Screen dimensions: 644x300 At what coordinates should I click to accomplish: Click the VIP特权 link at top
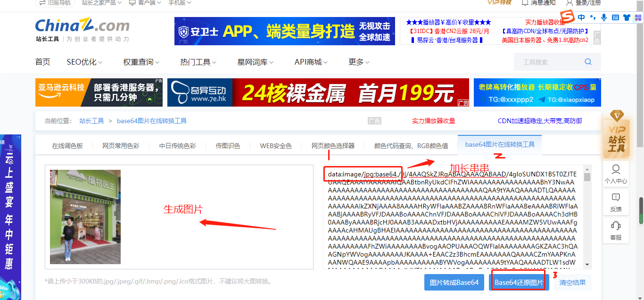499,2
